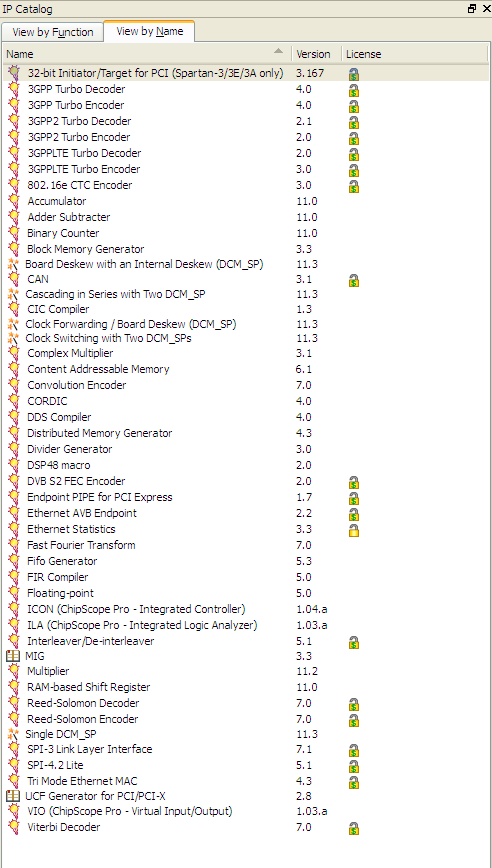Select the View by Name tab
Image resolution: width=492 pixels, height=868 pixels.
pos(149,31)
